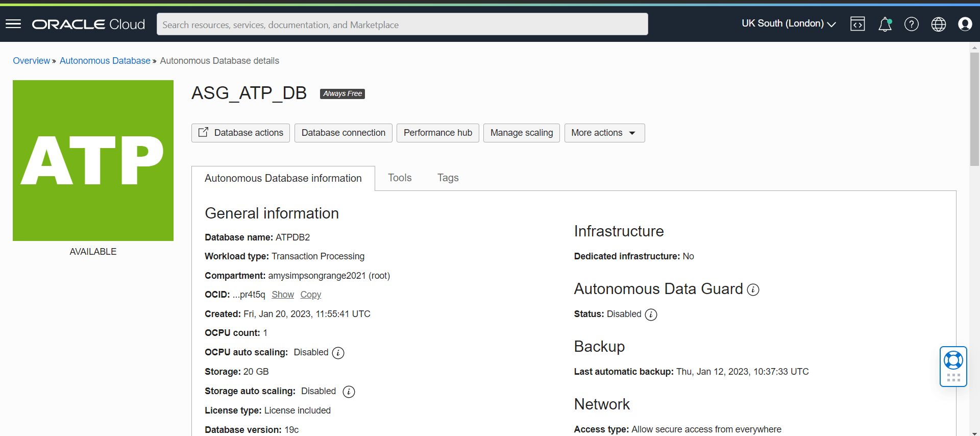Select the Autonomous Database information tab
980x436 pixels.
283,178
